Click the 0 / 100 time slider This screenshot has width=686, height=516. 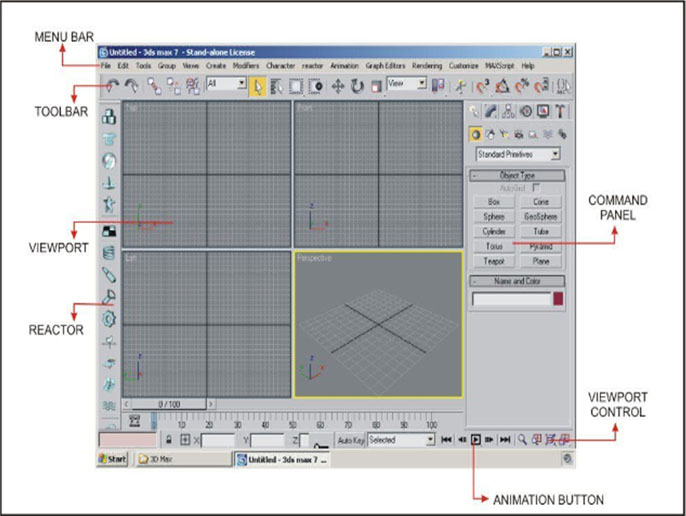169,404
